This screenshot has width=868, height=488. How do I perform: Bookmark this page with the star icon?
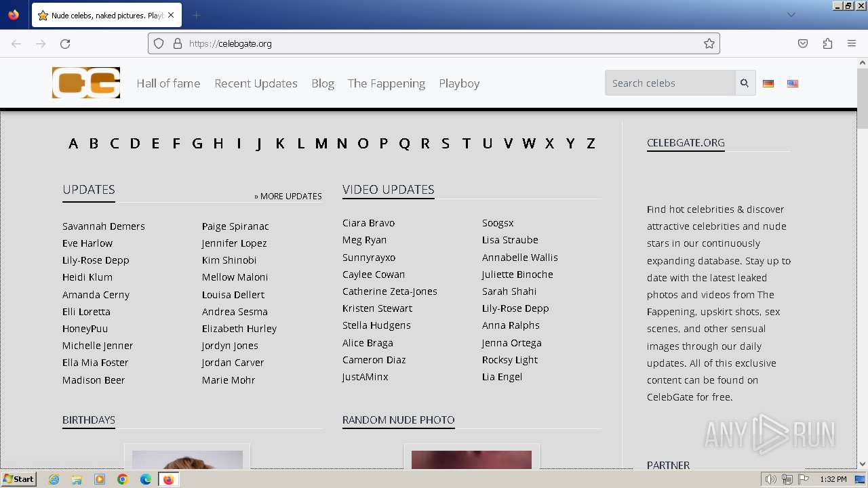(709, 43)
